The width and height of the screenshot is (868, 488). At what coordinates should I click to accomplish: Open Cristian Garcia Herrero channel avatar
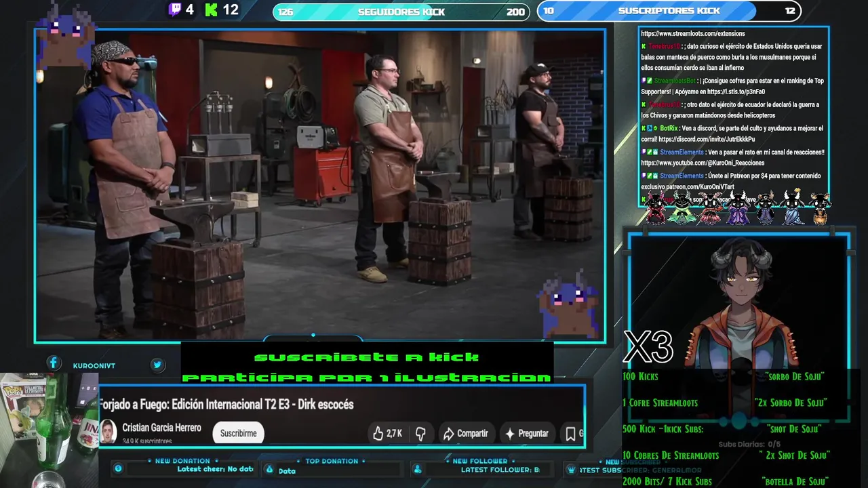108,432
